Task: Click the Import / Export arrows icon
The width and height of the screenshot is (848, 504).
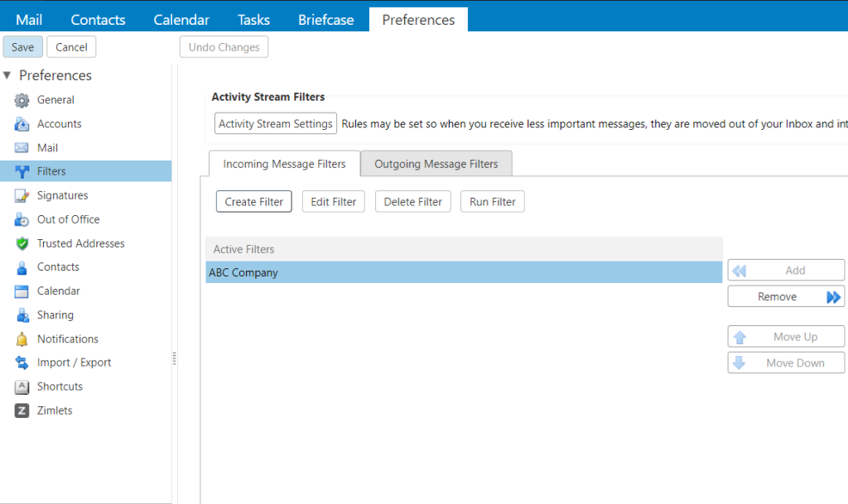Action: (x=22, y=363)
